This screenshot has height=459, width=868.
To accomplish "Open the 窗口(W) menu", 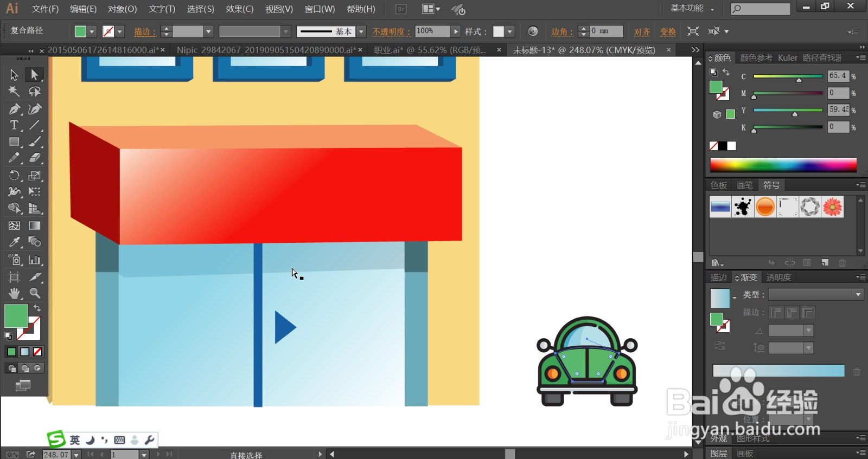I will 320,9.
